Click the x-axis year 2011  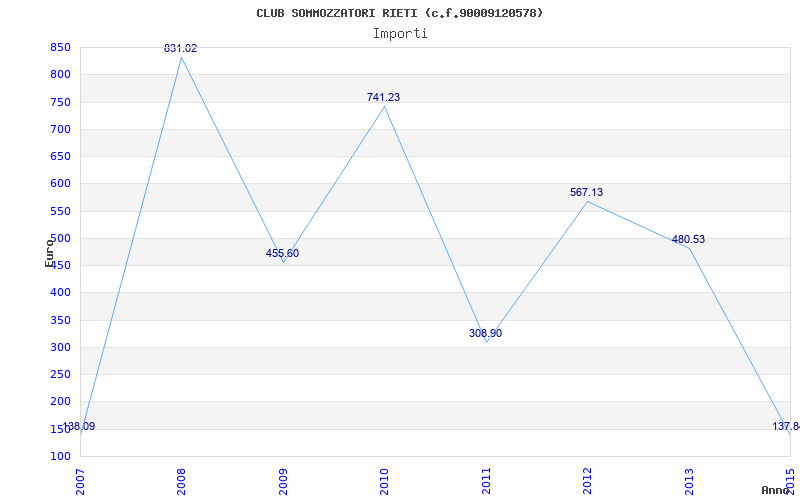pyautogui.click(x=486, y=481)
